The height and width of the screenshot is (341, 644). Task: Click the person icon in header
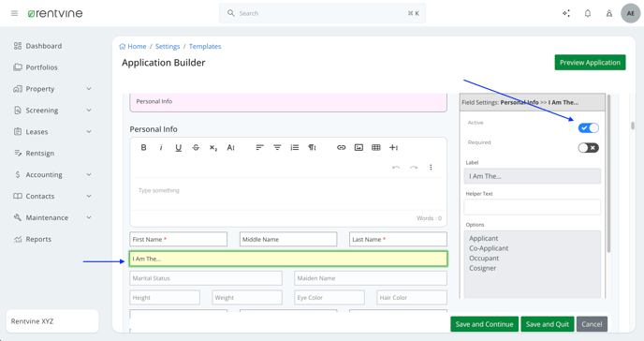[x=609, y=13]
